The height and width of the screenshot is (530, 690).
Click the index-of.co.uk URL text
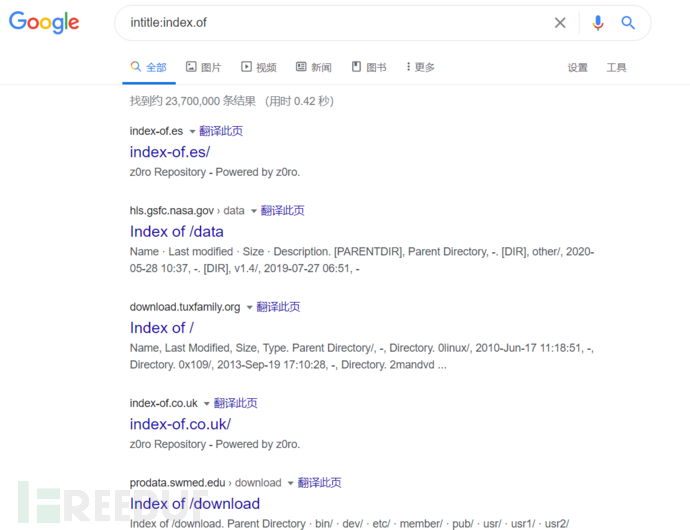point(164,403)
